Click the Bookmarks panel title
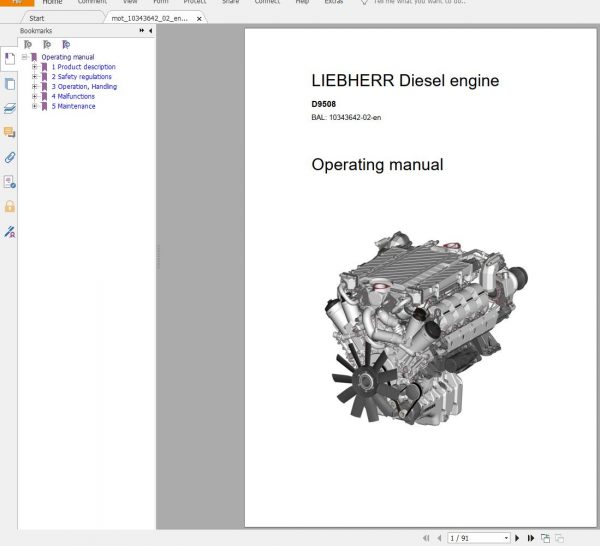The image size is (600, 546). point(36,31)
